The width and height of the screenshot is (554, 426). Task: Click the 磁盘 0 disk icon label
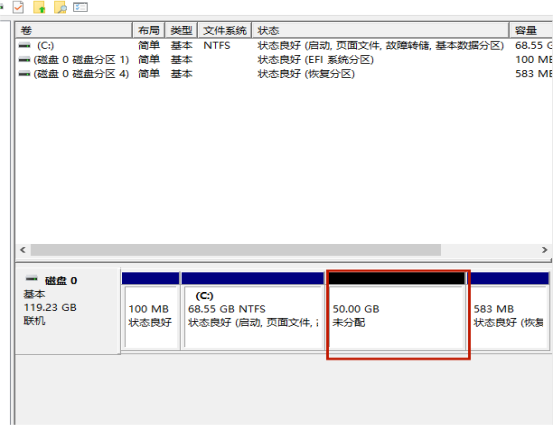[32, 279]
